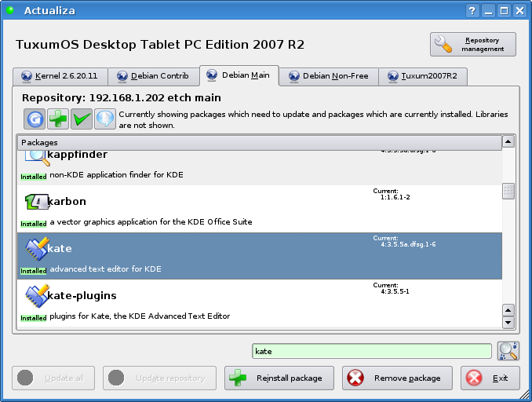Open Repository management

point(473,45)
